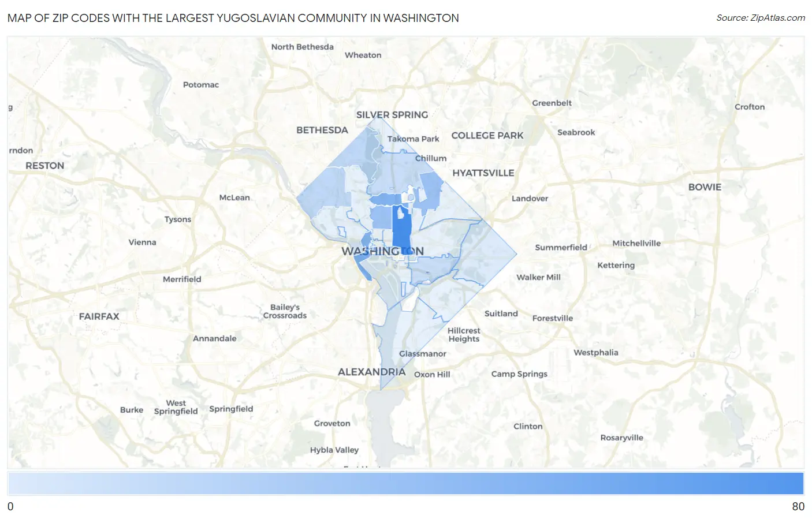Click the Summerfield label

pos(561,248)
